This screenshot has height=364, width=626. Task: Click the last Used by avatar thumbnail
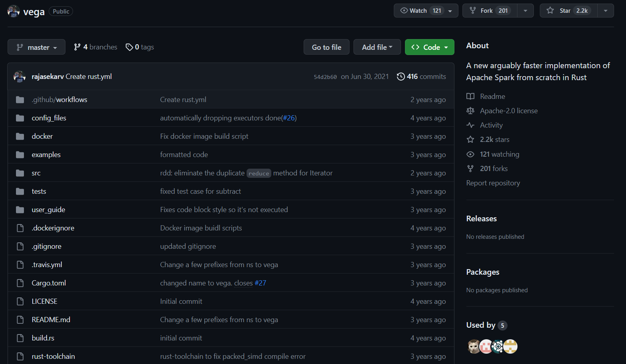tap(510, 346)
